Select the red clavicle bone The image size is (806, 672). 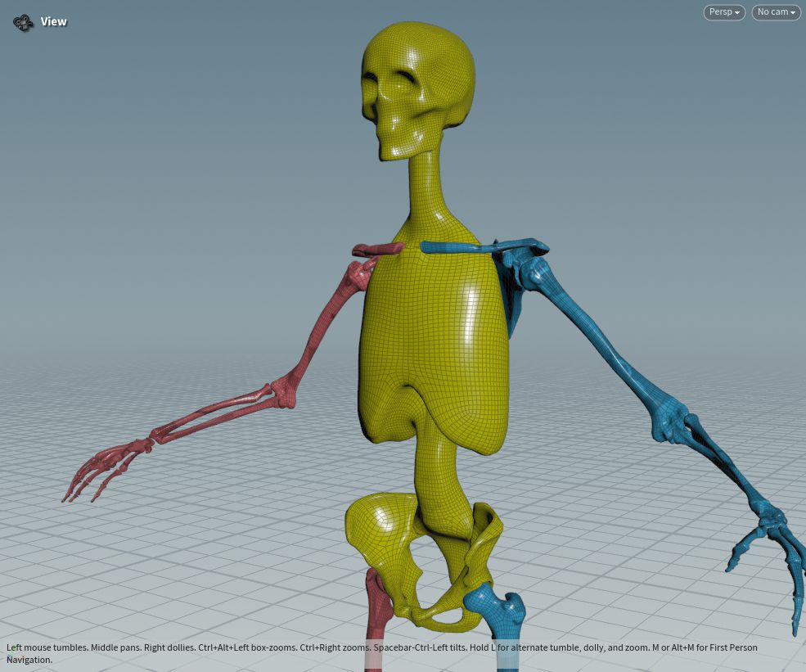click(x=378, y=249)
